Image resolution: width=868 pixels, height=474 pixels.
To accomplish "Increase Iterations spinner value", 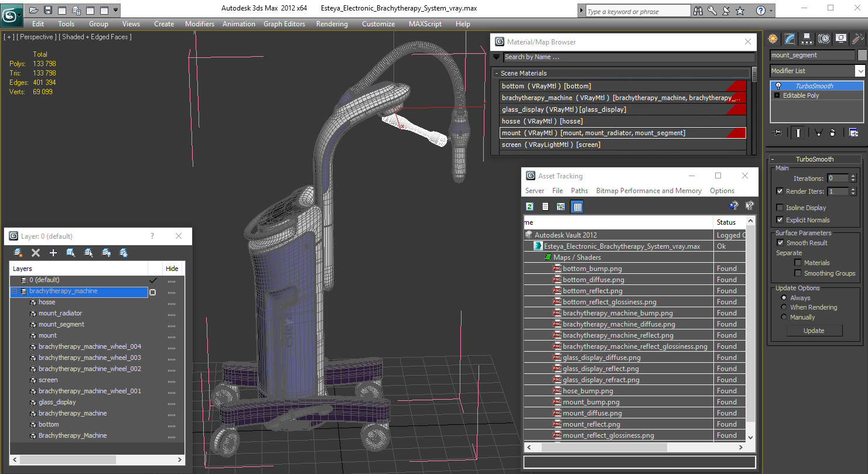I will pos(852,176).
